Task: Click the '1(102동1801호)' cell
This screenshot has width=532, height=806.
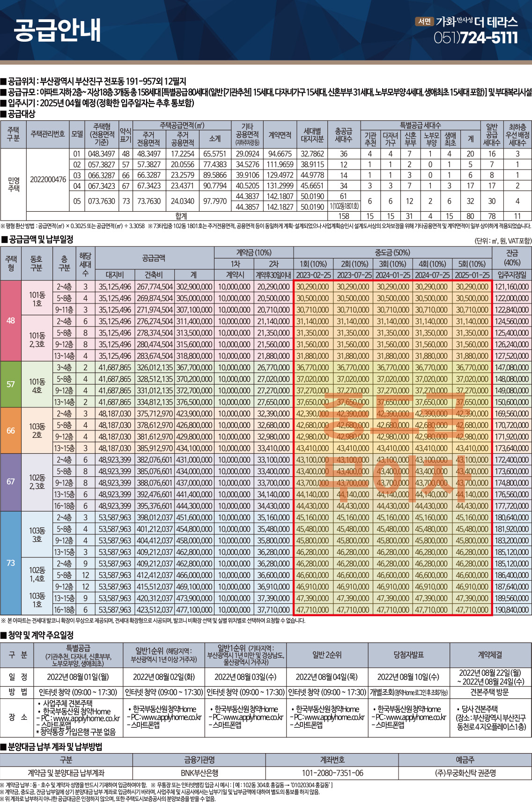Action: [x=344, y=207]
